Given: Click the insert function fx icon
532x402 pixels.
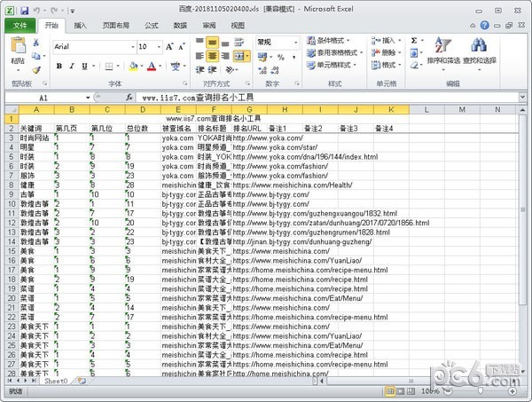Looking at the screenshot, I should 129,98.
